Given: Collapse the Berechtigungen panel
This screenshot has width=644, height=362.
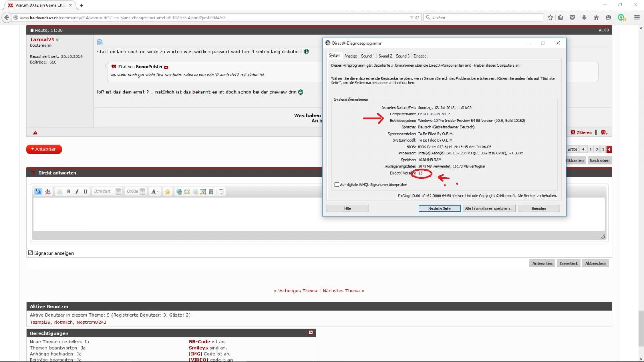Looking at the screenshot, I should point(311,333).
